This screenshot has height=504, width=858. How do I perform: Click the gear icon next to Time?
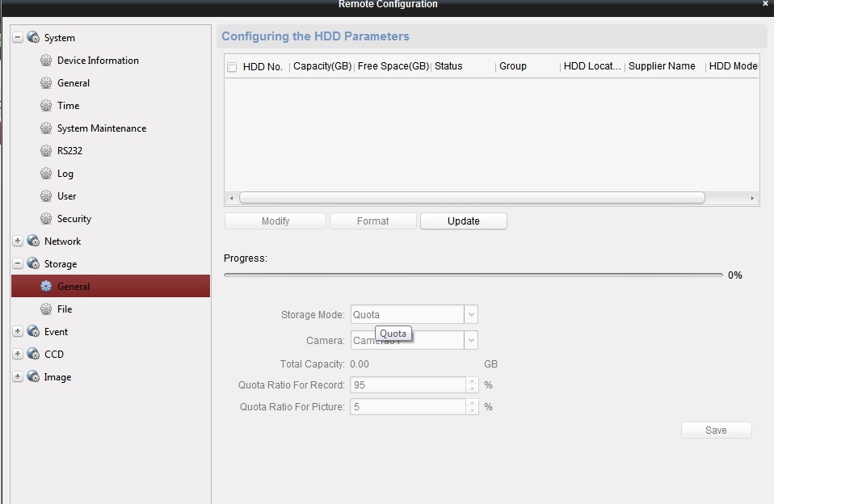tap(46, 106)
